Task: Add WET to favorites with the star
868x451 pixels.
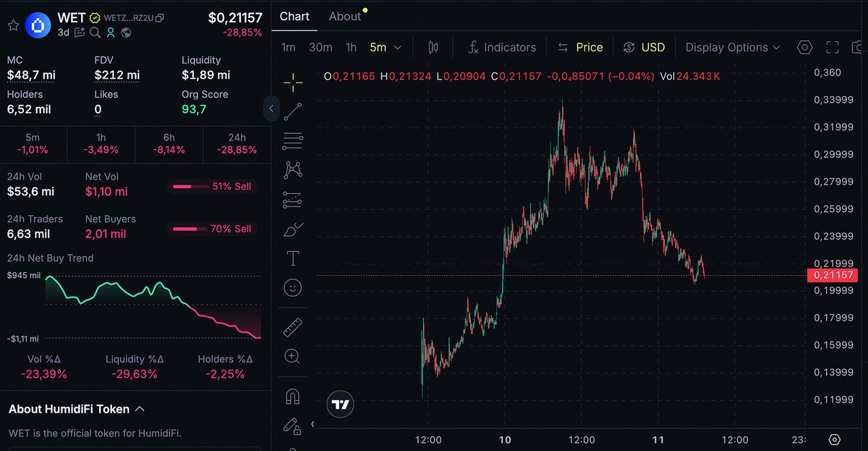Action: (13, 25)
